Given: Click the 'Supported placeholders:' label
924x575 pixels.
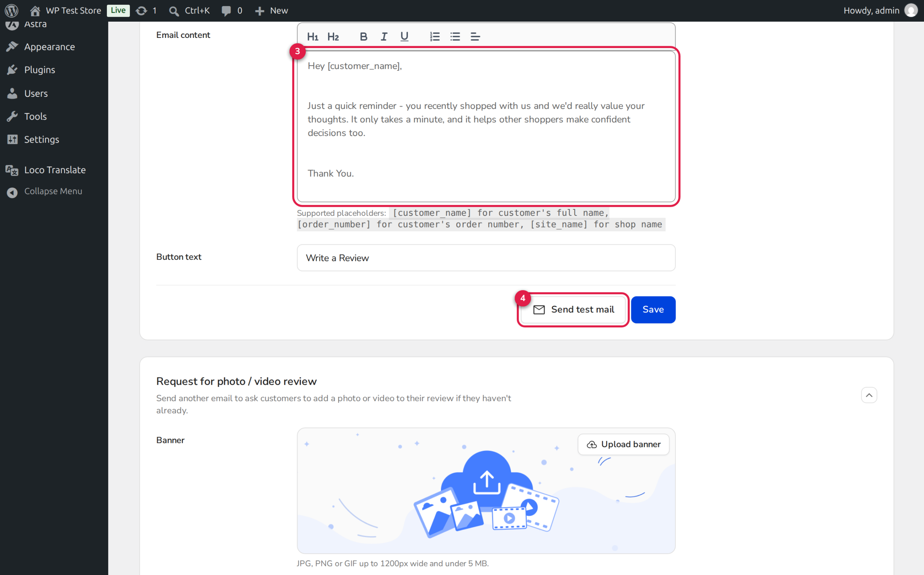Looking at the screenshot, I should tap(341, 213).
